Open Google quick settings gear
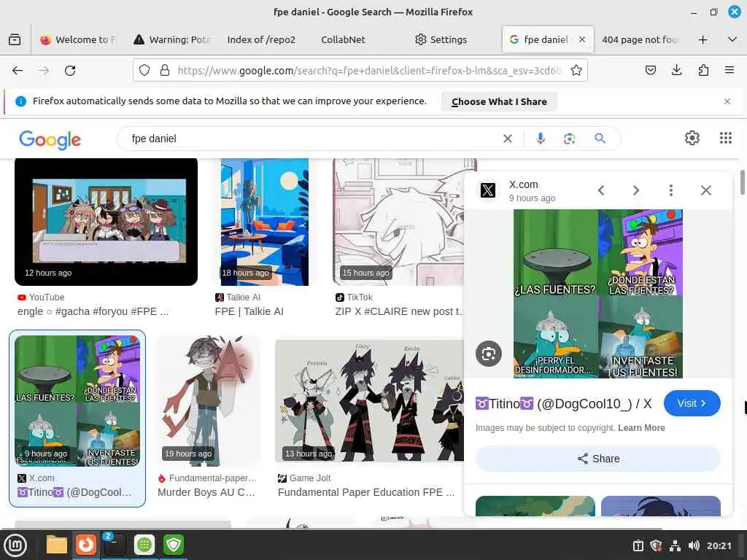Viewport: 747px width, 560px height. [x=692, y=138]
